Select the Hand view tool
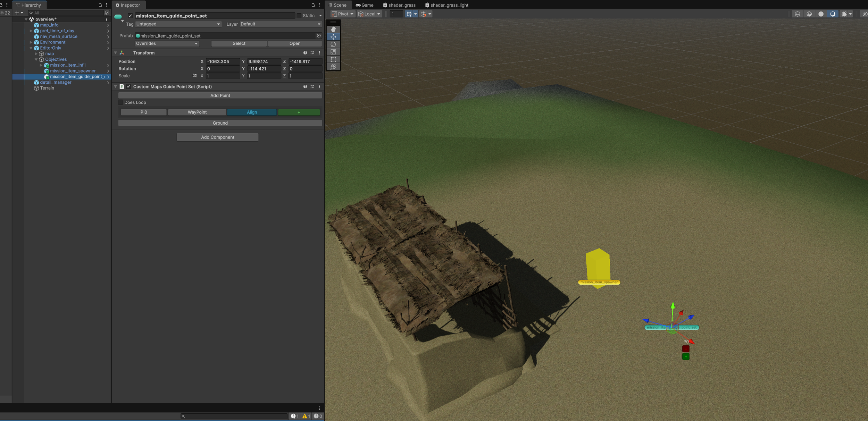The height and width of the screenshot is (421, 868). coord(333,30)
